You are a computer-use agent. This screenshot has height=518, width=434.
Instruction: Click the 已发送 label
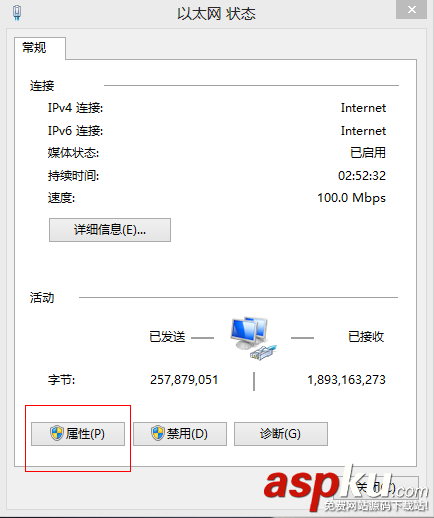(167, 337)
